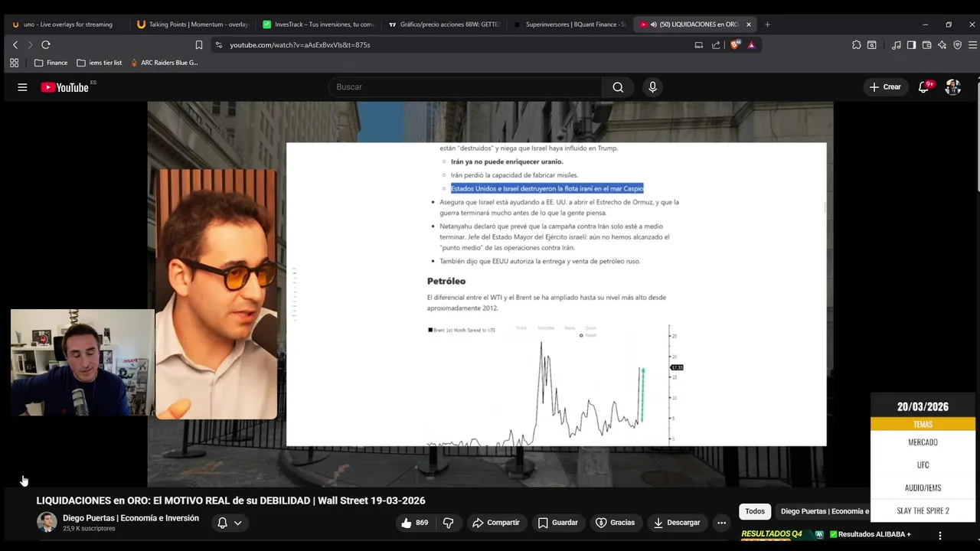Expand the subscription notification chevron
This screenshot has height=551, width=980.
[238, 523]
